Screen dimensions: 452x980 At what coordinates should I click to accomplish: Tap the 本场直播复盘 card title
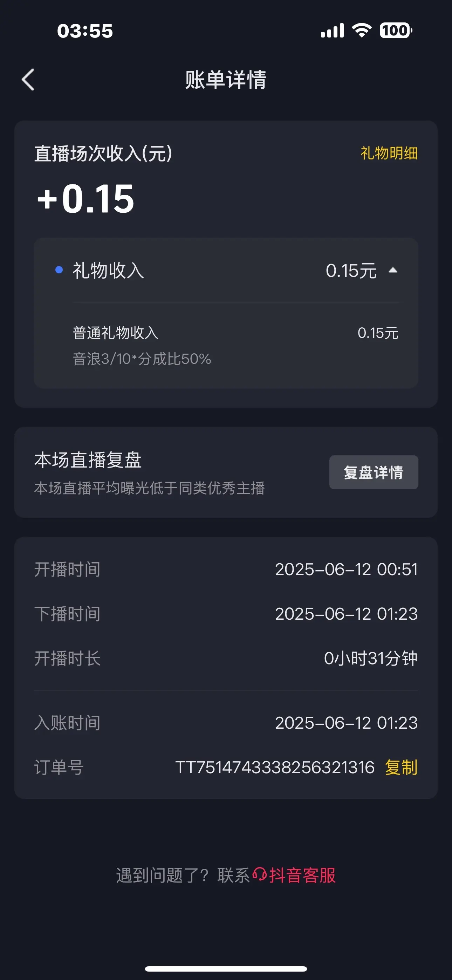coord(88,460)
